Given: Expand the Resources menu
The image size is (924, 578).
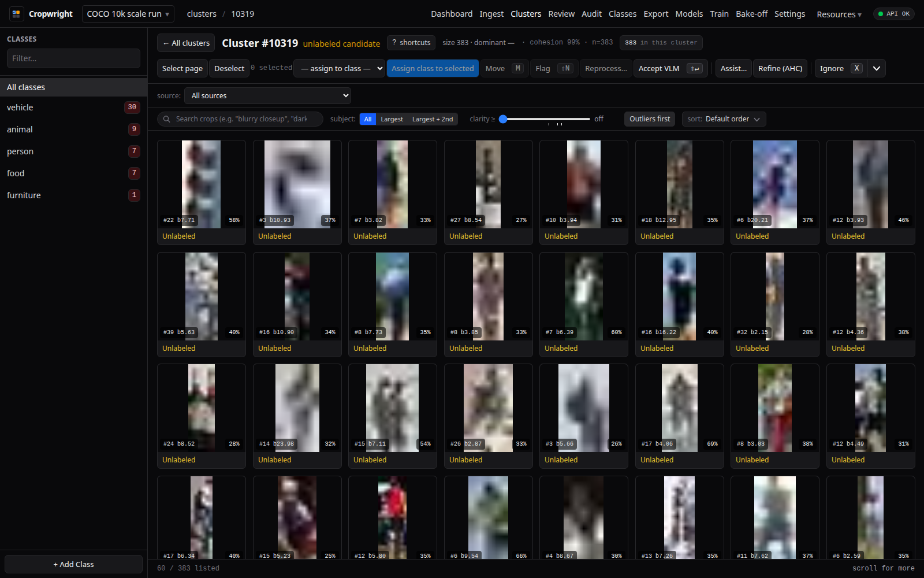Looking at the screenshot, I should 839,14.
